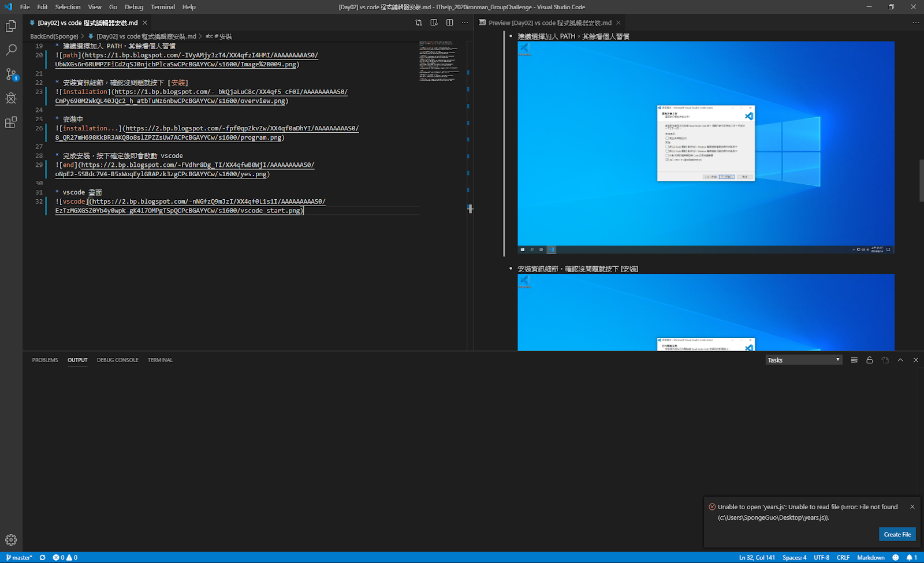Screen dimensions: 924x563
Task: Split the editor with the split icon
Action: coord(449,23)
